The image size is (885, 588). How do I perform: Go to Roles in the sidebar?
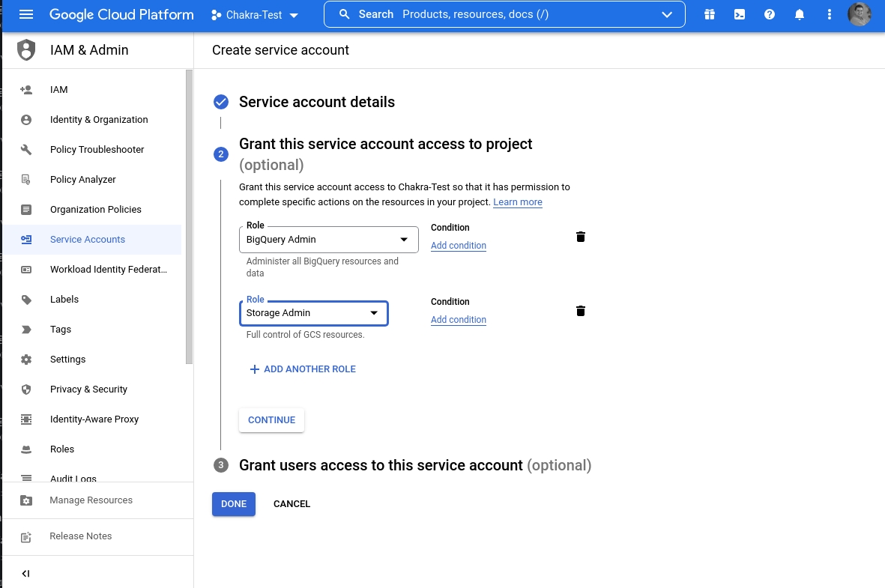(62, 449)
